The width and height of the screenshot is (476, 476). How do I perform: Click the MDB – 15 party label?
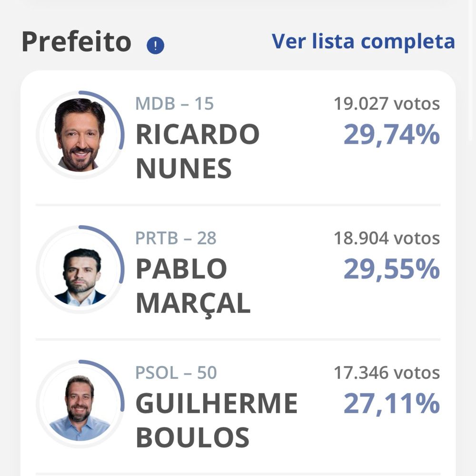coord(175,104)
